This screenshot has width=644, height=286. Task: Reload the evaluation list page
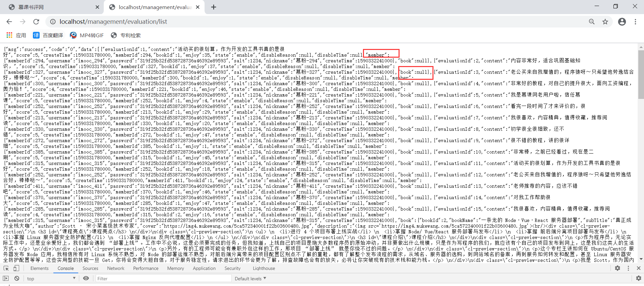(36, 21)
